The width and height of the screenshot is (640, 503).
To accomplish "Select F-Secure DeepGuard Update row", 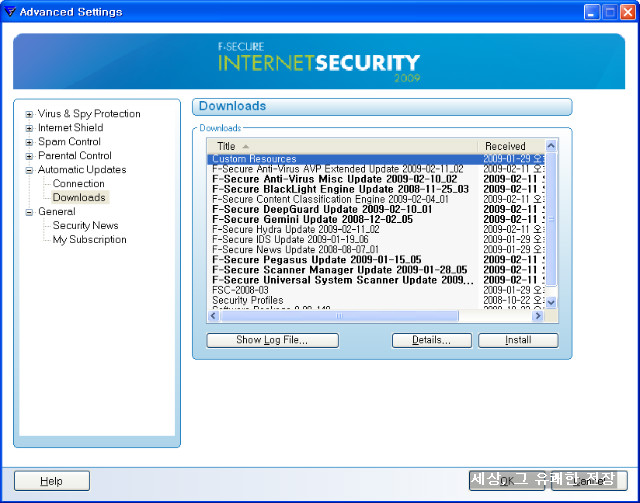I will pos(376,209).
